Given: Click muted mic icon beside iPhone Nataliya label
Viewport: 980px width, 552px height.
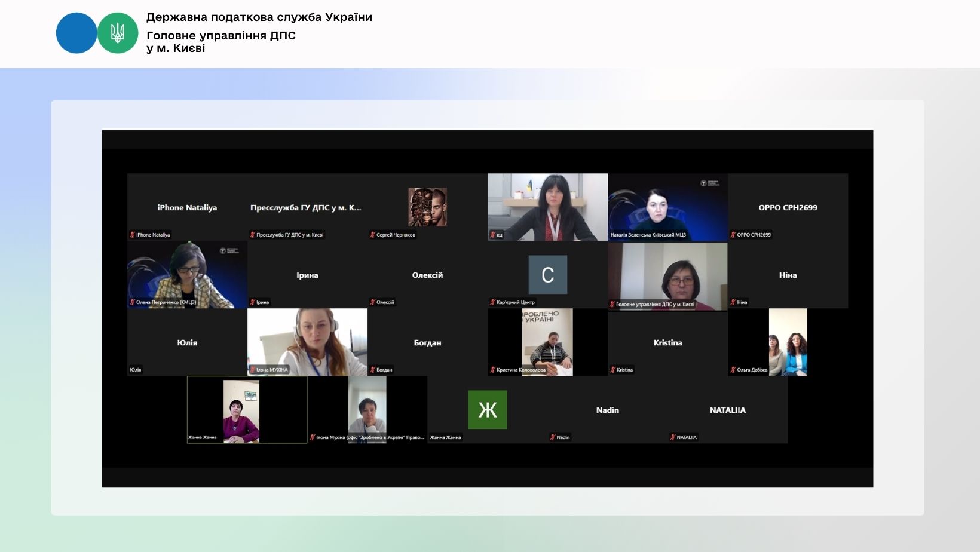Looking at the screenshot, I should click(133, 235).
